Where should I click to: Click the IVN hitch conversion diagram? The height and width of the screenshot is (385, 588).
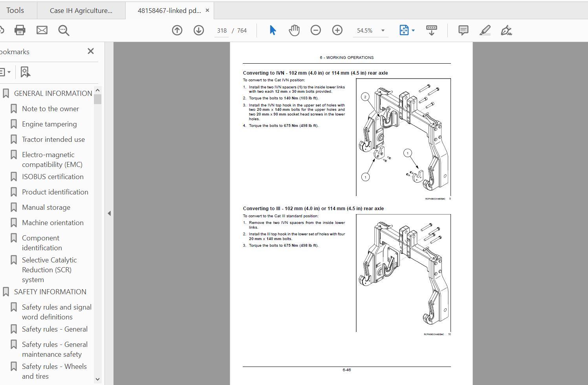403,137
